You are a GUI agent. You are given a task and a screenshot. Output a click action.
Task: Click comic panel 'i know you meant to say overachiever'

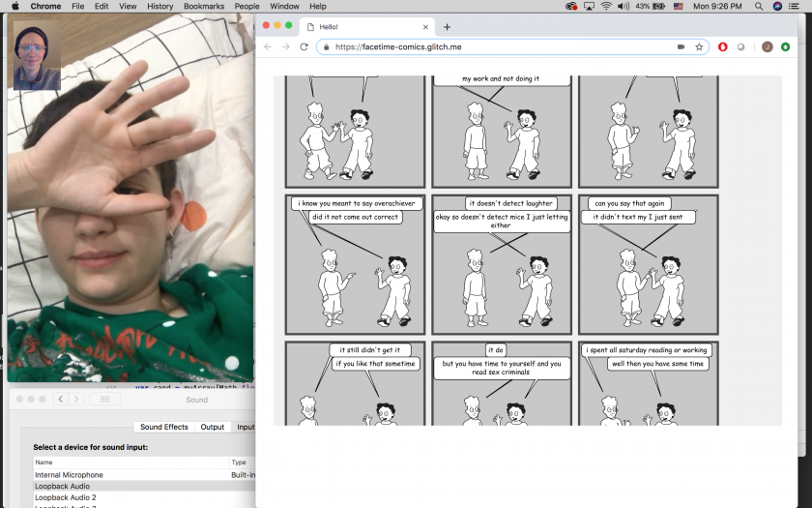coord(355,265)
